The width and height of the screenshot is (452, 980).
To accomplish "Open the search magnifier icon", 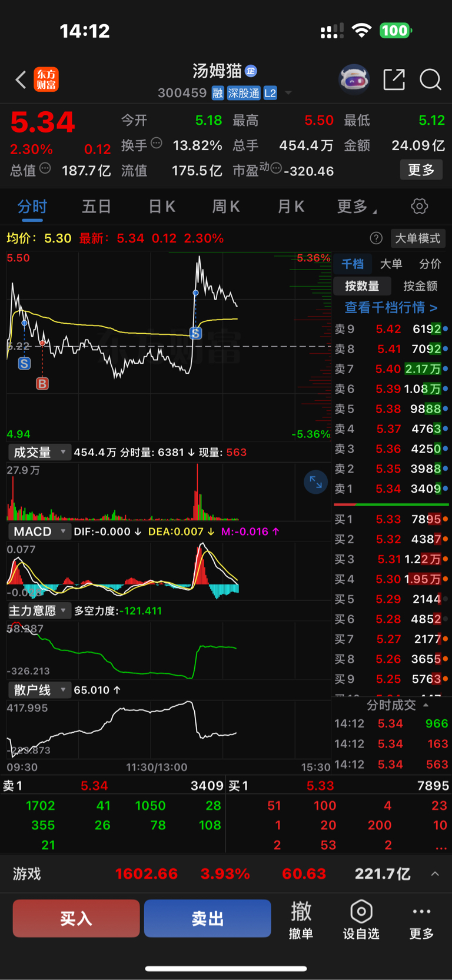I will (430, 79).
